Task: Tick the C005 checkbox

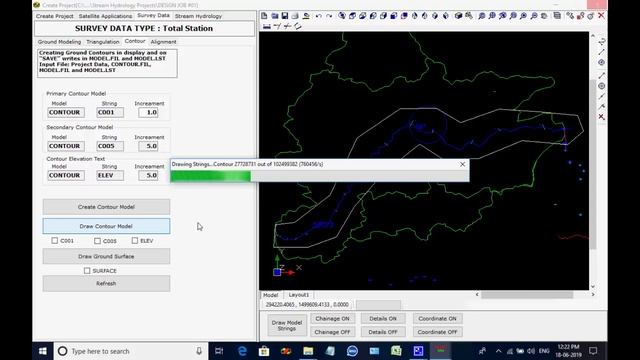Action: pyautogui.click(x=97, y=241)
